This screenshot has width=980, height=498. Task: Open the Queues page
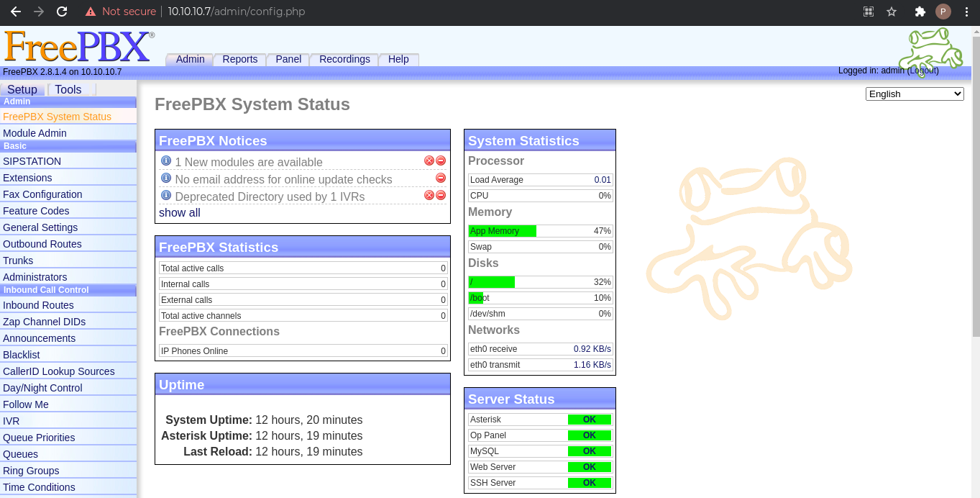coord(68,454)
